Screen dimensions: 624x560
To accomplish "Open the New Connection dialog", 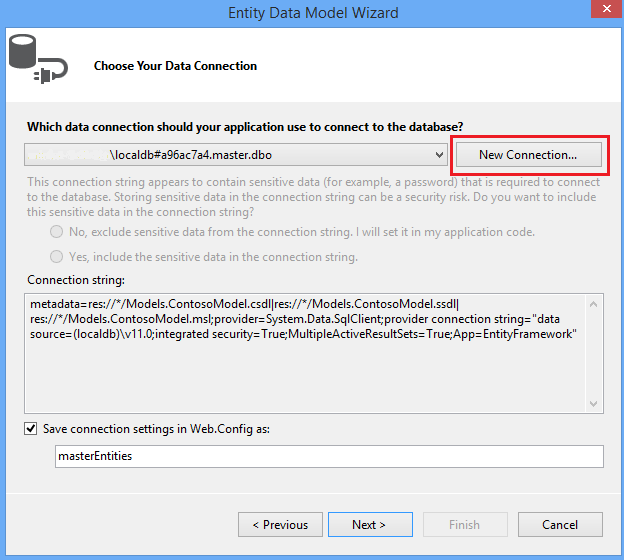I will click(527, 155).
